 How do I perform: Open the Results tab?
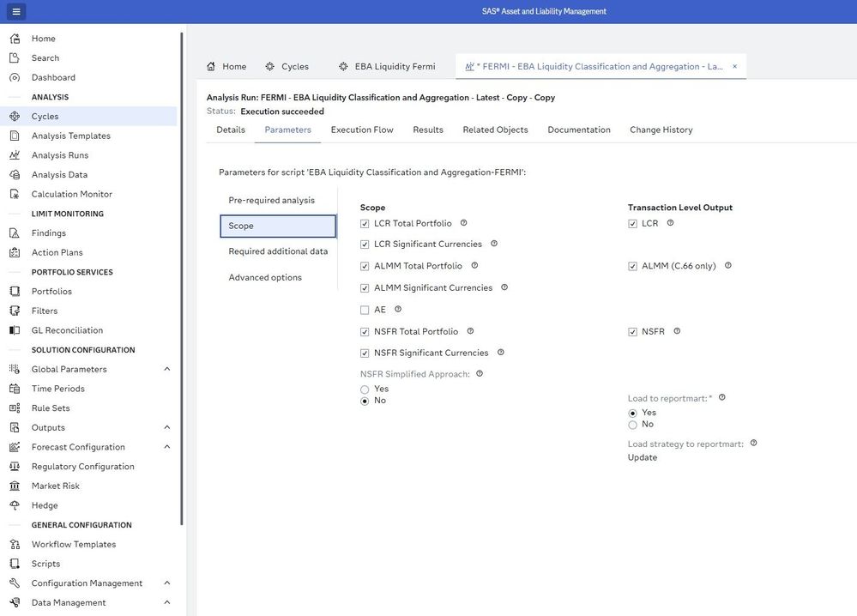coord(428,130)
